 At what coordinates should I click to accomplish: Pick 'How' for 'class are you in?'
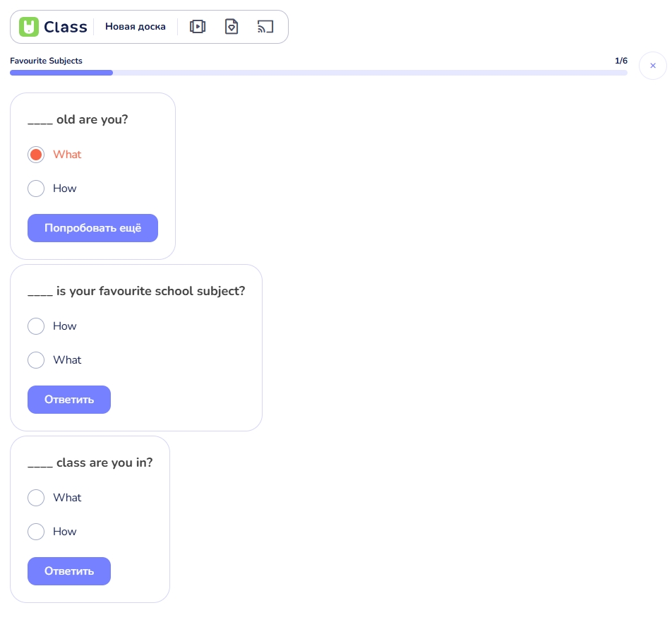36,532
